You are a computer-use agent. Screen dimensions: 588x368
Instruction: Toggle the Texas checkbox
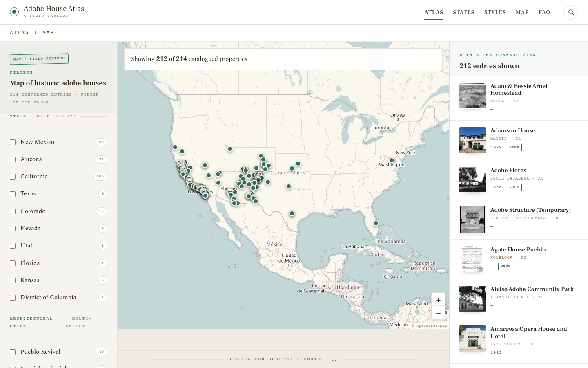click(13, 194)
